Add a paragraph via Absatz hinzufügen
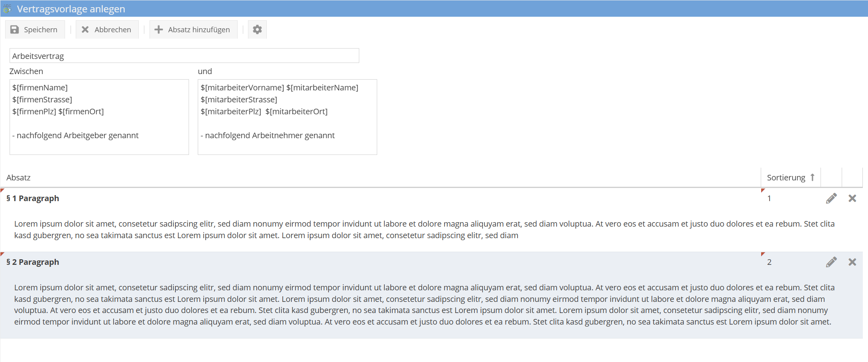This screenshot has height=362, width=868. 193,29
